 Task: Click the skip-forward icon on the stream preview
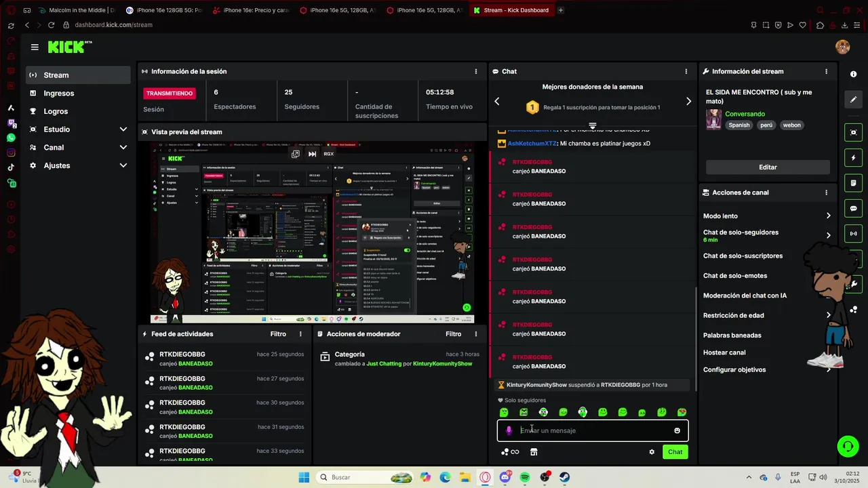point(312,154)
